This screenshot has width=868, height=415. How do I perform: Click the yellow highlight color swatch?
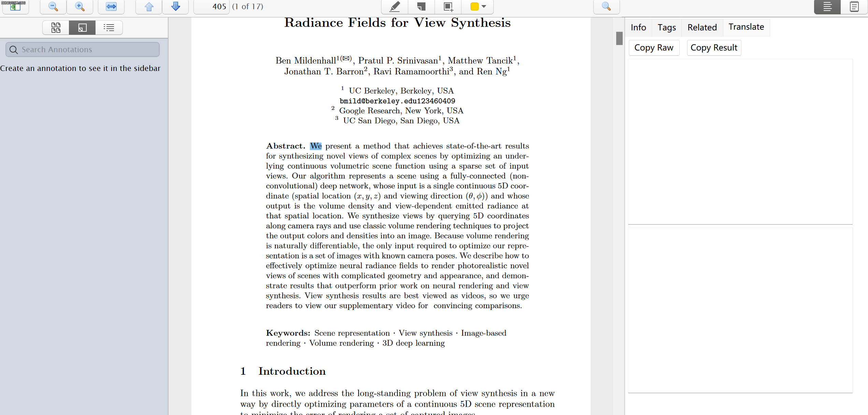(x=474, y=6)
